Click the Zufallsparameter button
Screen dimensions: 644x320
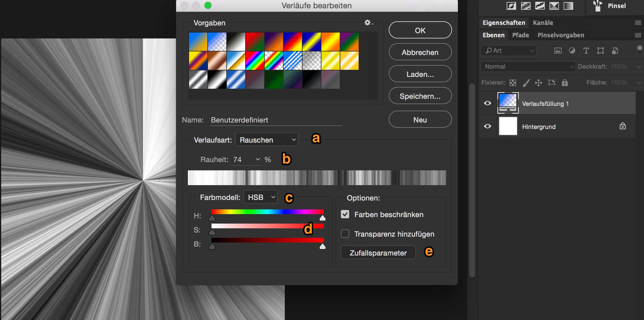click(x=378, y=253)
